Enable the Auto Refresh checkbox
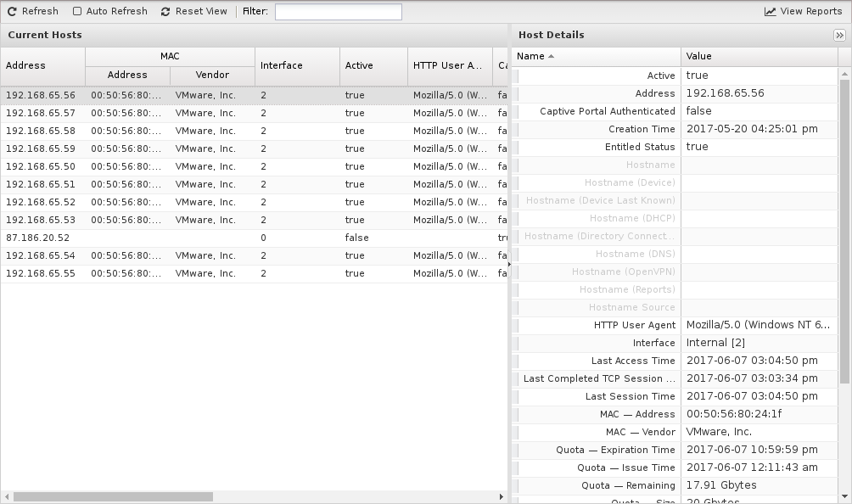This screenshot has width=852, height=504. point(77,12)
